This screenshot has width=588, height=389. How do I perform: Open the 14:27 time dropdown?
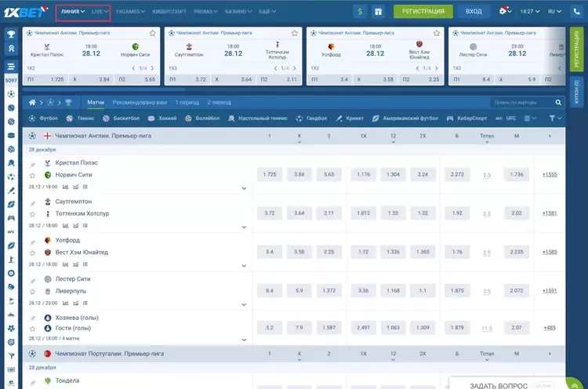530,12
